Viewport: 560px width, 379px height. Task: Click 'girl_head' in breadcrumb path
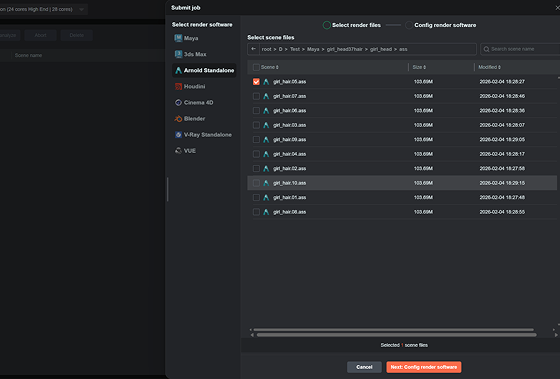(x=381, y=49)
